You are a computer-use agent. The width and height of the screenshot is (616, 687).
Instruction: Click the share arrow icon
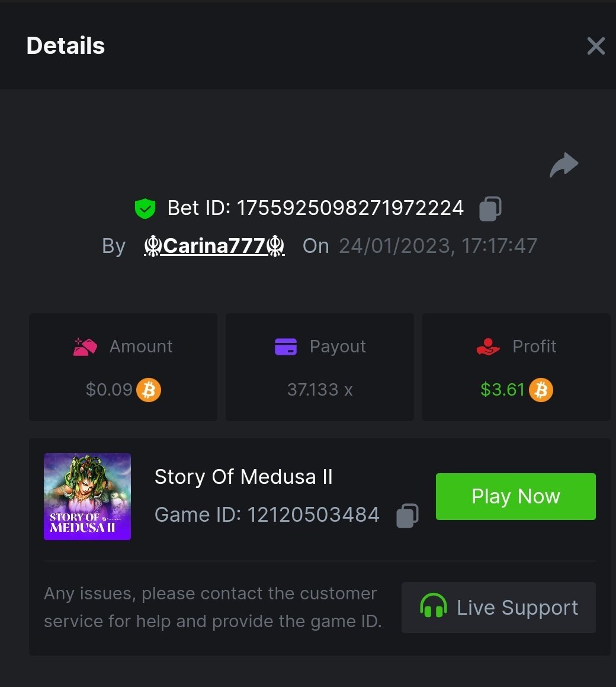564,165
